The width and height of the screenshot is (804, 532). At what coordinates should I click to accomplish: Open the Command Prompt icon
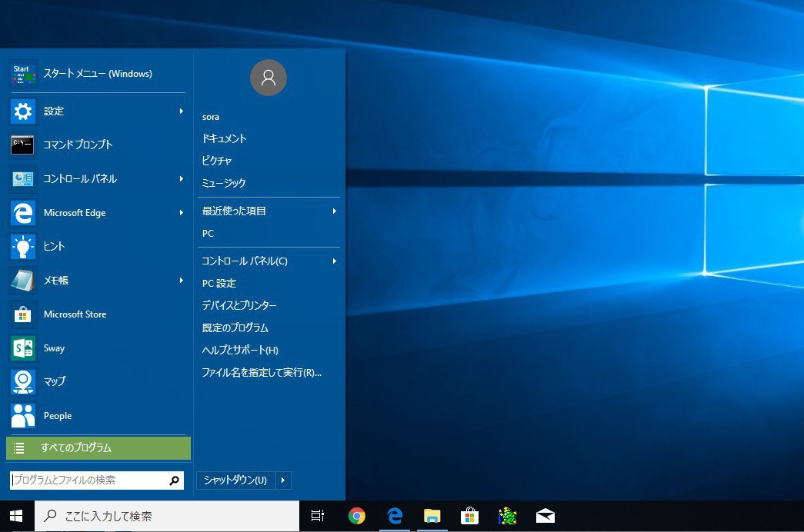click(x=23, y=145)
